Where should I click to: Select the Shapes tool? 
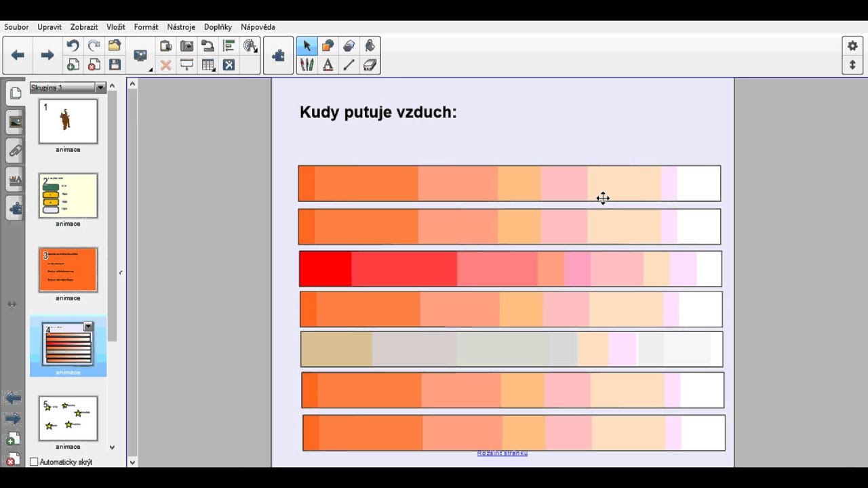tap(328, 45)
